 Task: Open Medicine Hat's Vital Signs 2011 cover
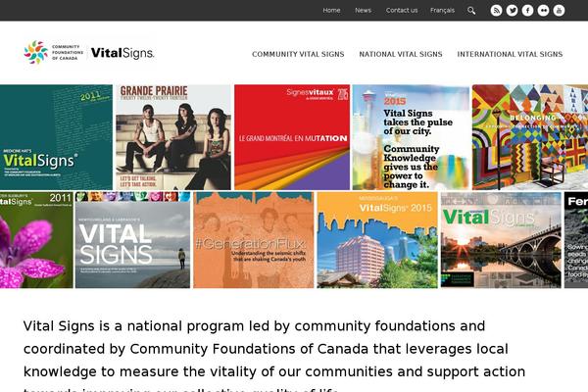coord(56,137)
